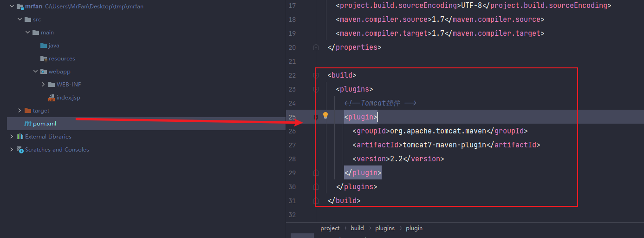Click the Maven pom.xml file icon
This screenshot has height=238, width=644.
pyautogui.click(x=28, y=124)
